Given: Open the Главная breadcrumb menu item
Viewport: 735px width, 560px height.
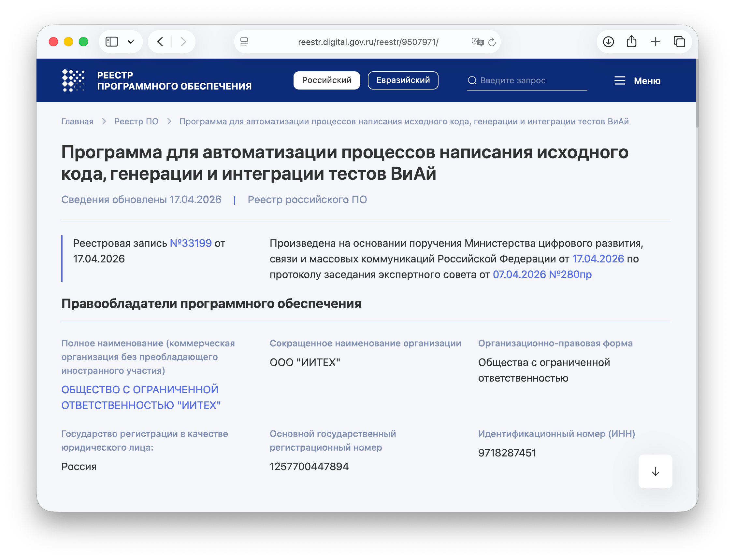Looking at the screenshot, I should pos(77,121).
